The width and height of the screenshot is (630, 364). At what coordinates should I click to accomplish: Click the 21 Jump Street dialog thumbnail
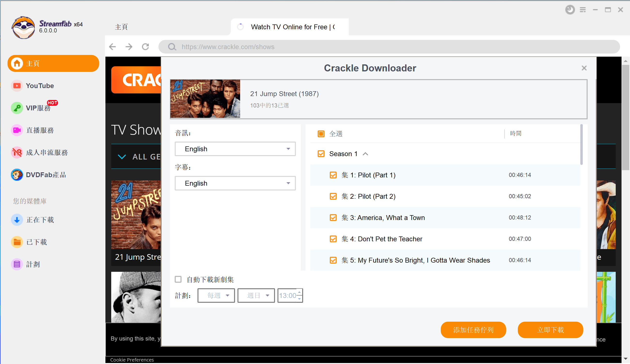pos(205,99)
